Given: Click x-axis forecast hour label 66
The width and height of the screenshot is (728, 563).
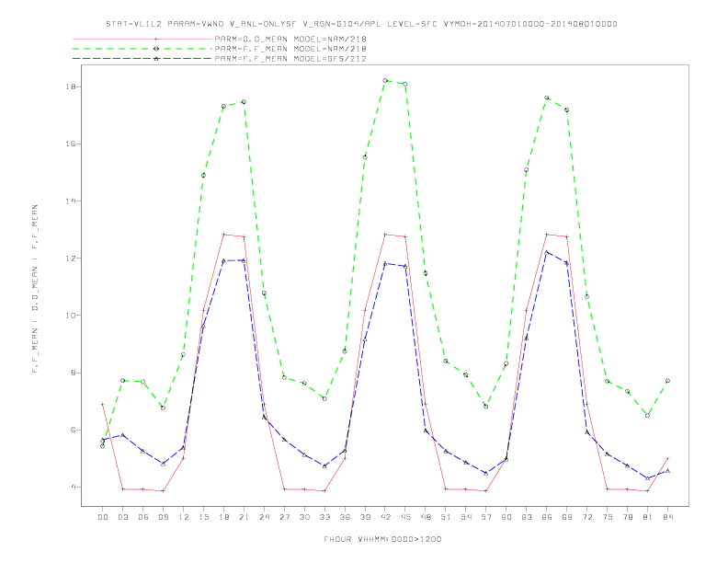Looking at the screenshot, I should [x=547, y=517].
